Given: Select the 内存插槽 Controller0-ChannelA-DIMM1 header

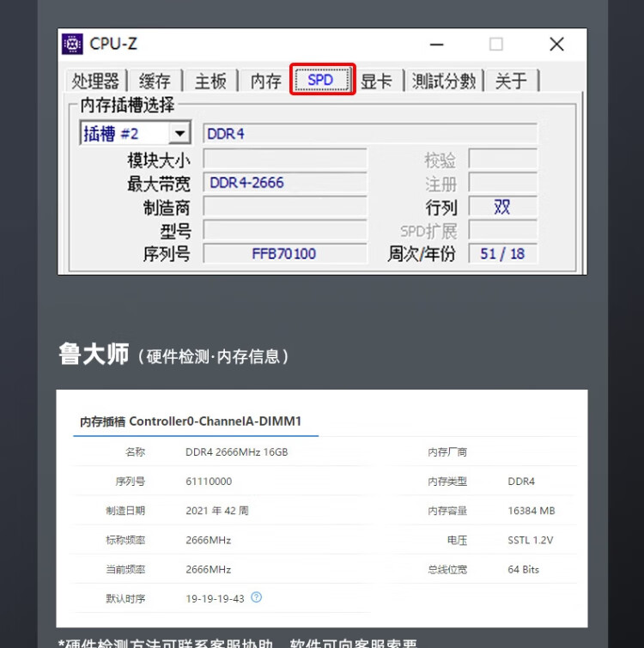Looking at the screenshot, I should coord(191,421).
